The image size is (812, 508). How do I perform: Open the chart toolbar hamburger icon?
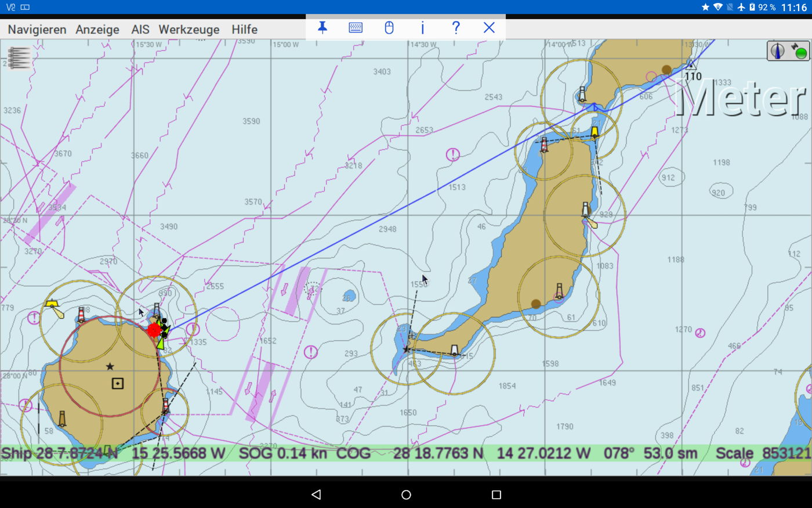19,58
